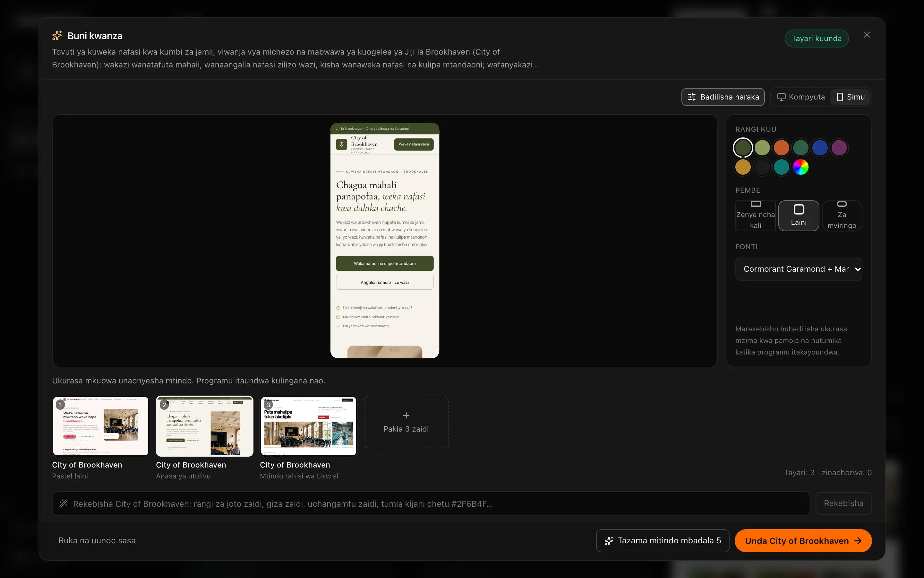This screenshot has height=578, width=924.
Task: Click Pakia 3 zaidi to load more
Action: [406, 422]
